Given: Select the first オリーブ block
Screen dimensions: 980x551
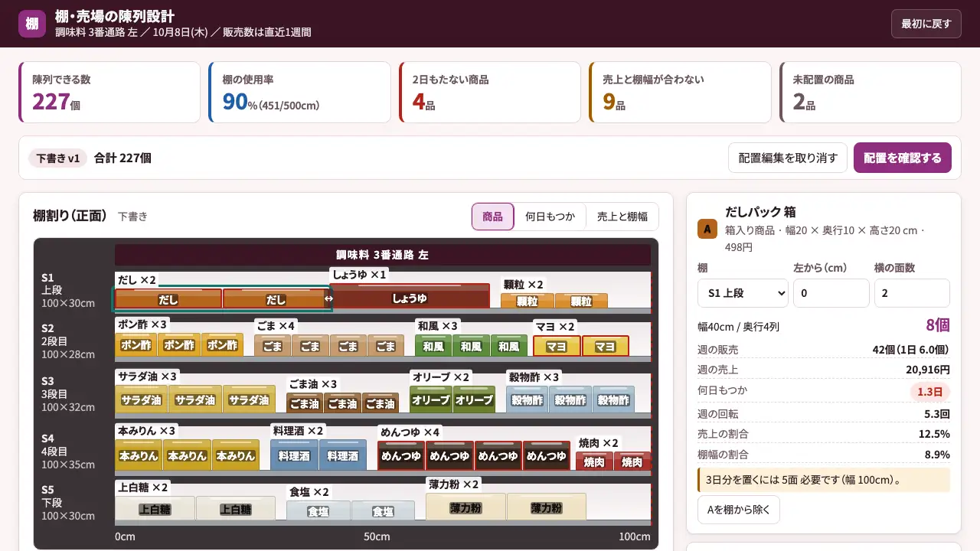Looking at the screenshot, I should tap(431, 399).
